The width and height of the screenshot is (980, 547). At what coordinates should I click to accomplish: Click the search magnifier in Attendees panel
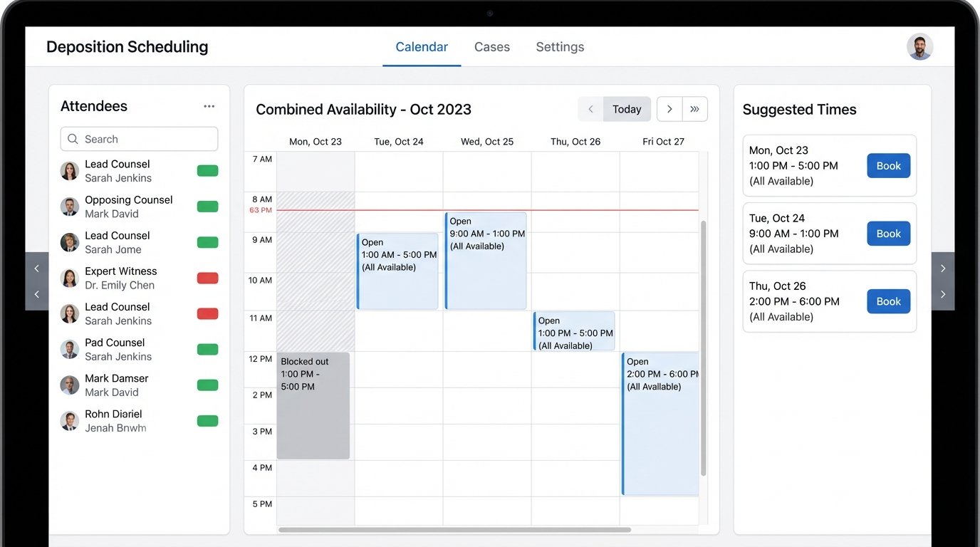[73, 138]
